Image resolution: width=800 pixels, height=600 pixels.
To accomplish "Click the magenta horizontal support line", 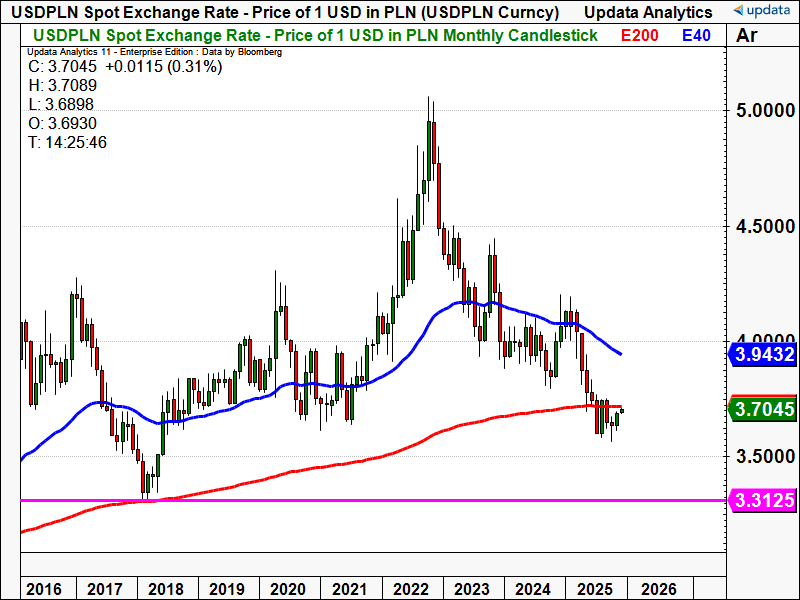I will click(400, 500).
